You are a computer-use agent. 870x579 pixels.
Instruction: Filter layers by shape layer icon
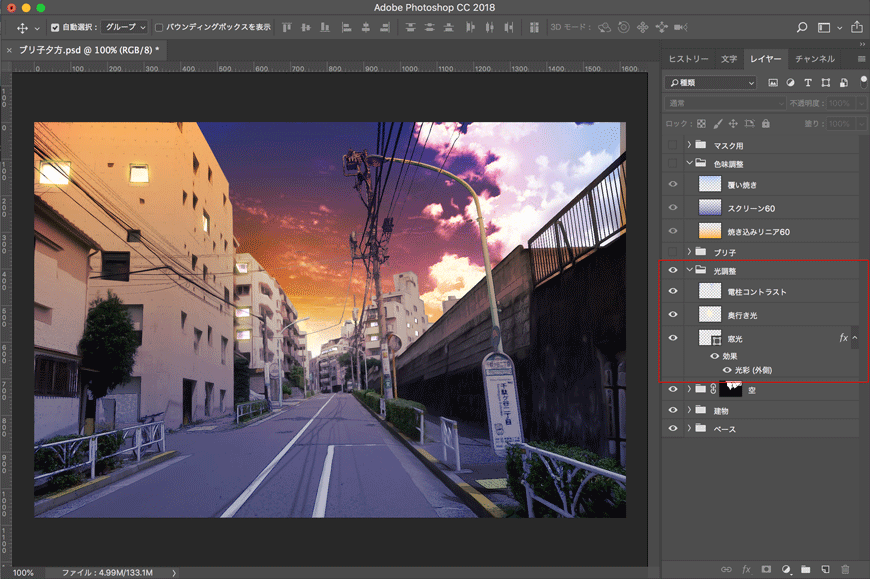(x=826, y=83)
